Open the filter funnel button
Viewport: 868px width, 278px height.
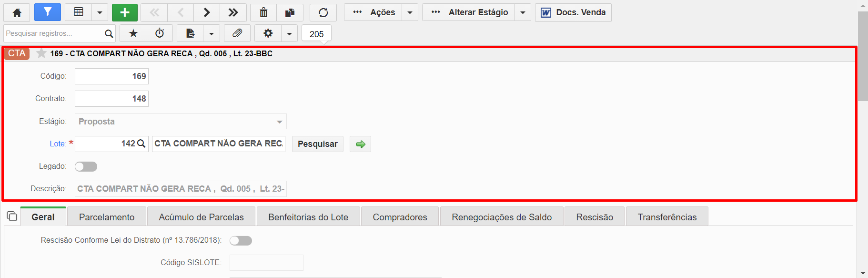point(48,12)
